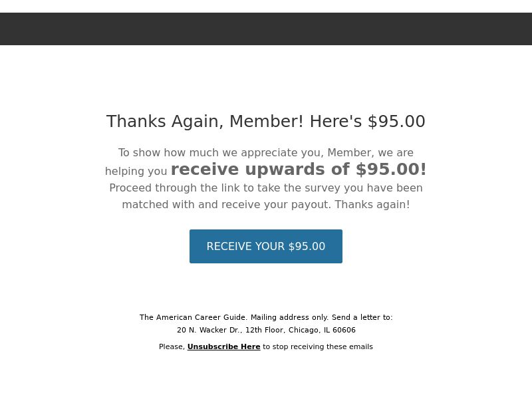This screenshot has width=532, height=399.
Task: Click 'The American Career Guide' text
Action: point(193,317)
